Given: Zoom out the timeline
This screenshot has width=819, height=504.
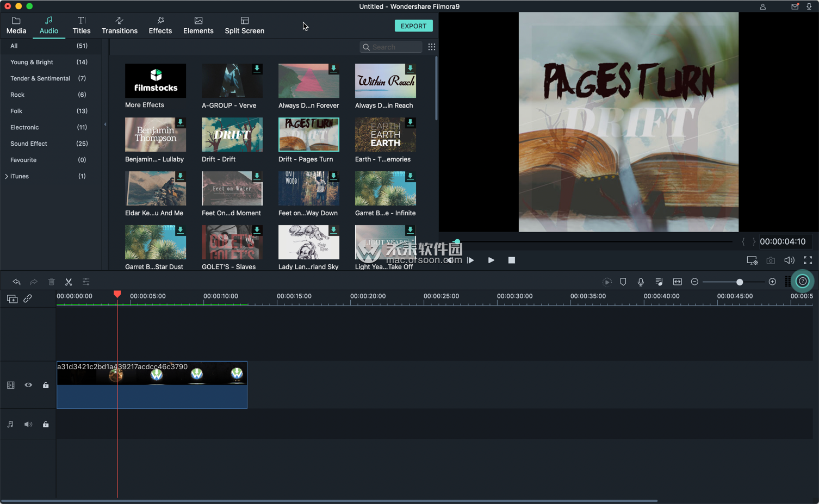Looking at the screenshot, I should pyautogui.click(x=694, y=282).
